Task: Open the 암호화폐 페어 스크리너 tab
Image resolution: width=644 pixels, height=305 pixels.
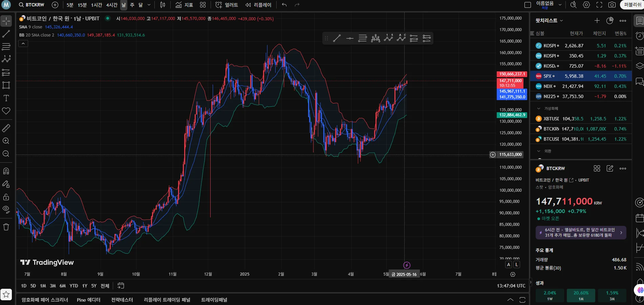Action: (45, 300)
